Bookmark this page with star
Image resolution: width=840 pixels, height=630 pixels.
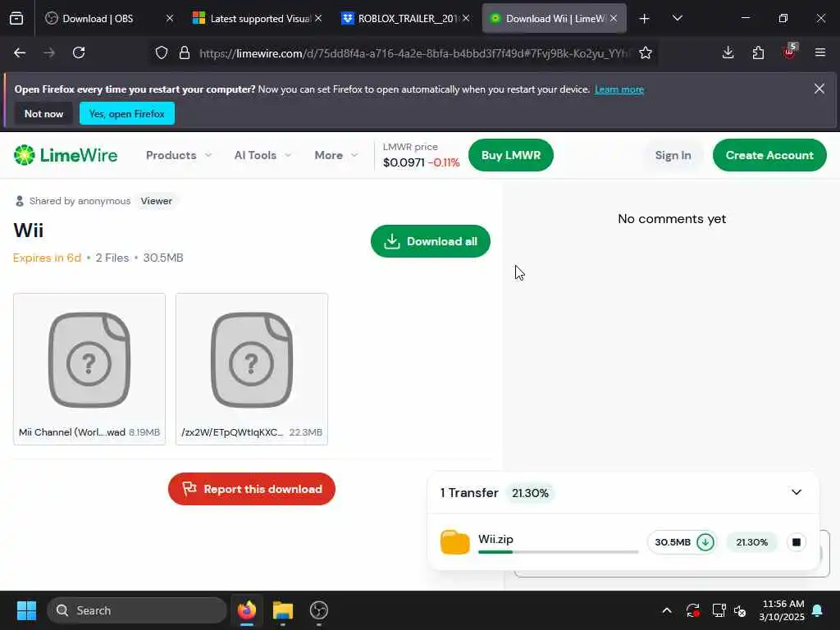(646, 52)
